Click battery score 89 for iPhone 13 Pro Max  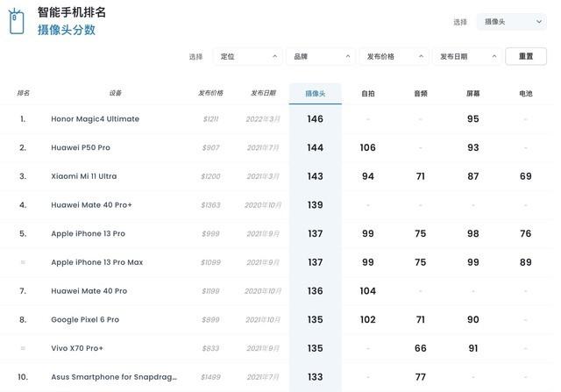[526, 262]
